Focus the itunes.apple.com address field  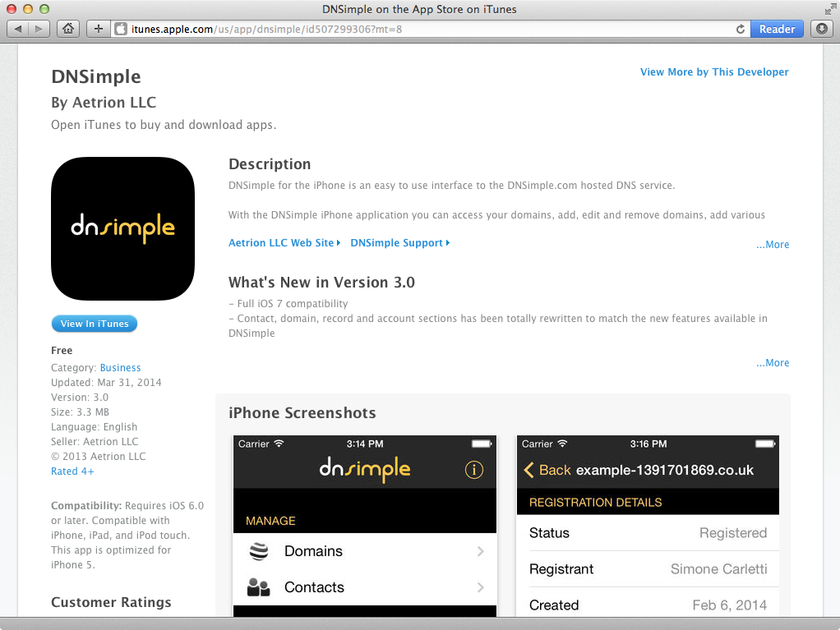428,29
